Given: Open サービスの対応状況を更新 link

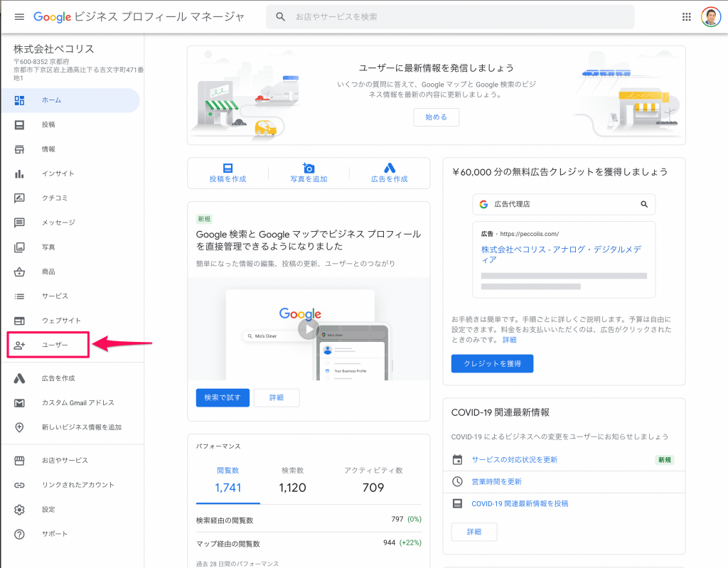Looking at the screenshot, I should pos(515,460).
